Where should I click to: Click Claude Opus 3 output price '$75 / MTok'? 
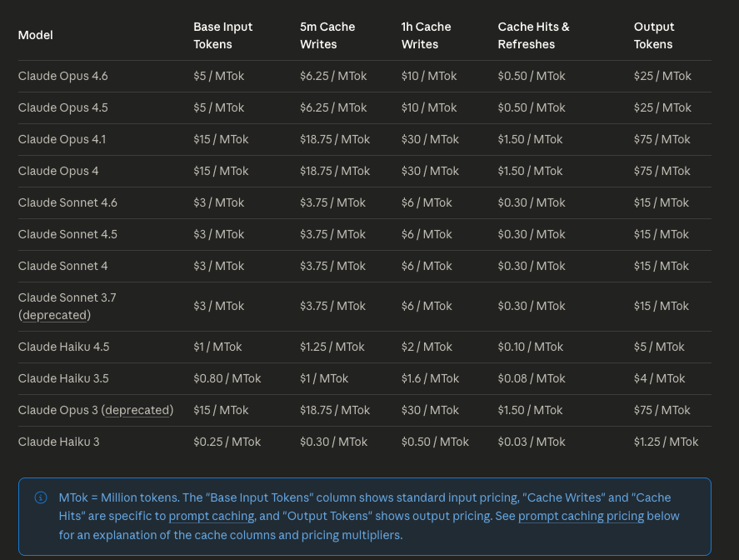[662, 410]
